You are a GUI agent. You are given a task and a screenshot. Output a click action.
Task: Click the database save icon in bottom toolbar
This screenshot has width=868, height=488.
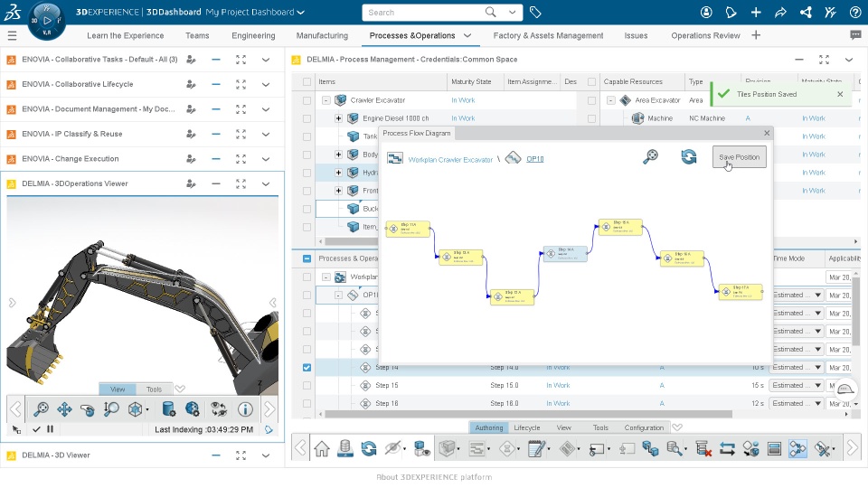[x=345, y=448]
